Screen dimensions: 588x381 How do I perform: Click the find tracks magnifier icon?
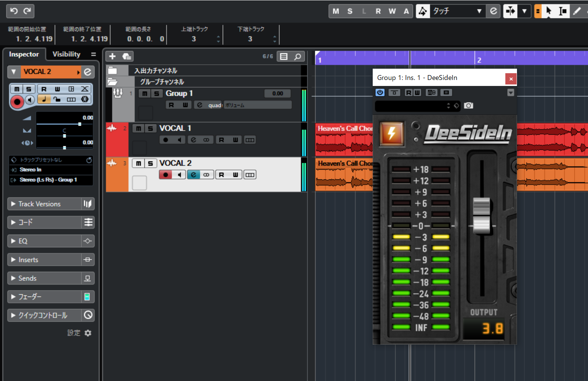298,56
